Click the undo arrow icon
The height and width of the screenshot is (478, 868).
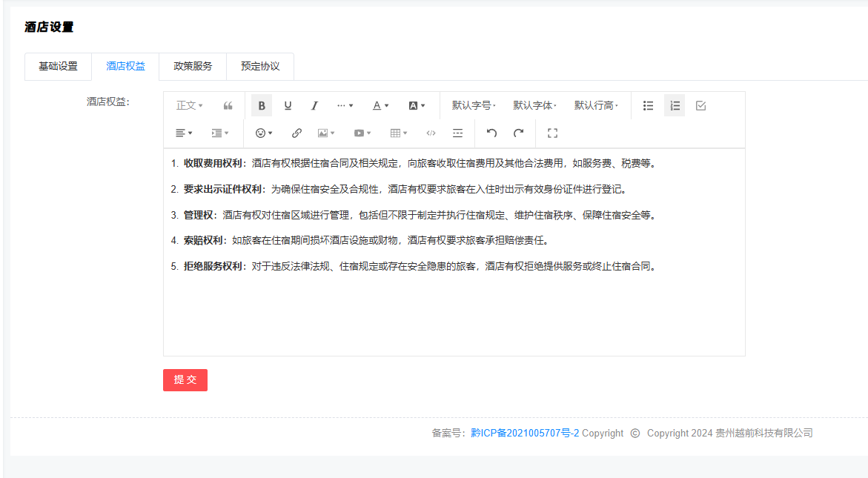pos(491,133)
